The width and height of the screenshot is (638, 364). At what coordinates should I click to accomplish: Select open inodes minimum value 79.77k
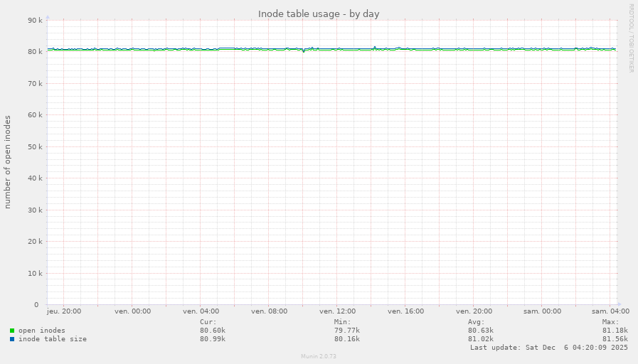346,331
